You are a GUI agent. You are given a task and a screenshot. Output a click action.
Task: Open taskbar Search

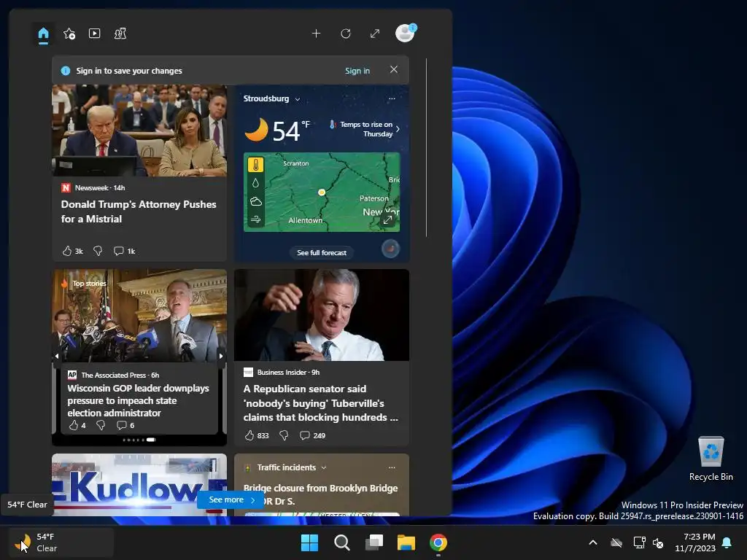(341, 542)
